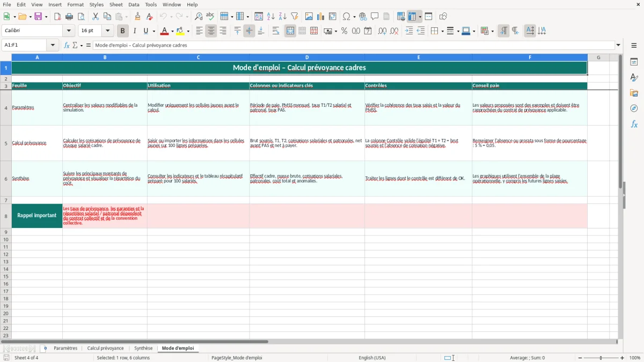
Task: Open the Function Wizard
Action: 67,45
